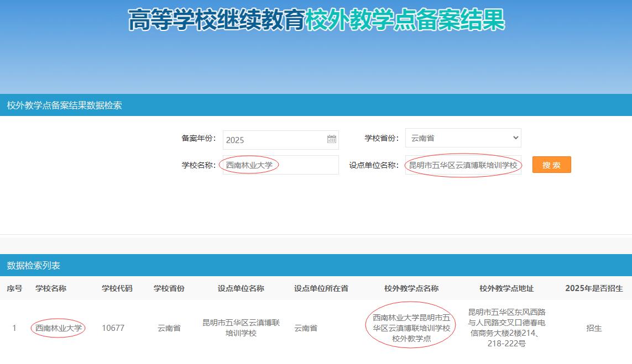Image resolution: width=632 pixels, height=364 pixels.
Task: Select the 西南林业大学 cell in the results row
Action: 58,328
